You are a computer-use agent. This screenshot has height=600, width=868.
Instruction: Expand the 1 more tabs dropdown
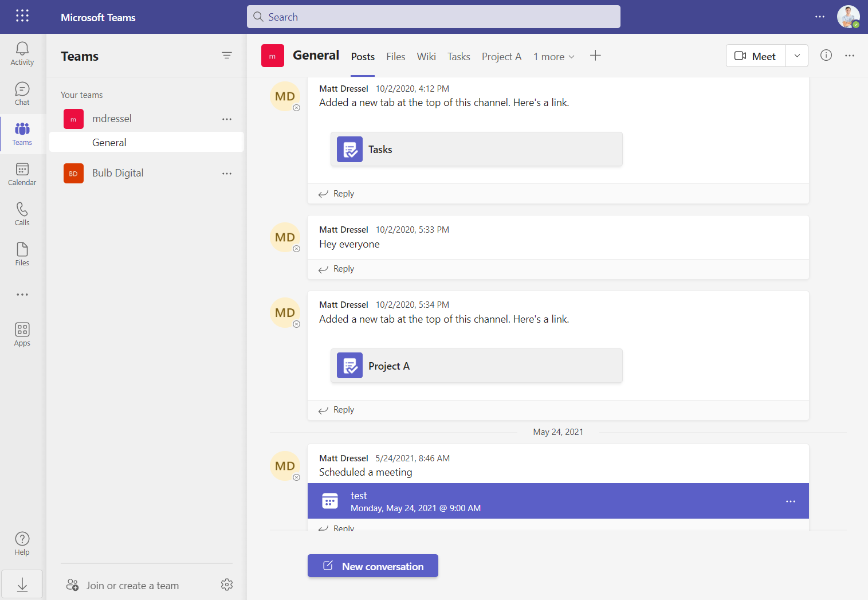(x=554, y=57)
